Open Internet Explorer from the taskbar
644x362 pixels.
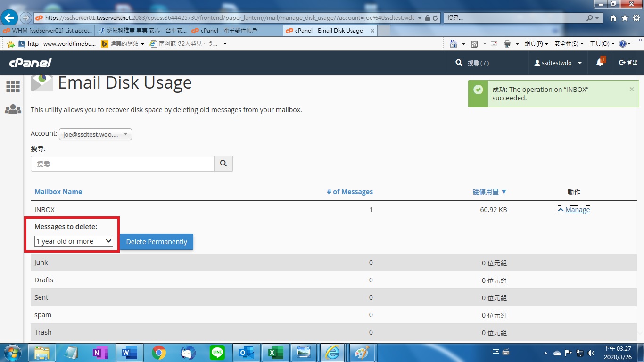point(333,352)
